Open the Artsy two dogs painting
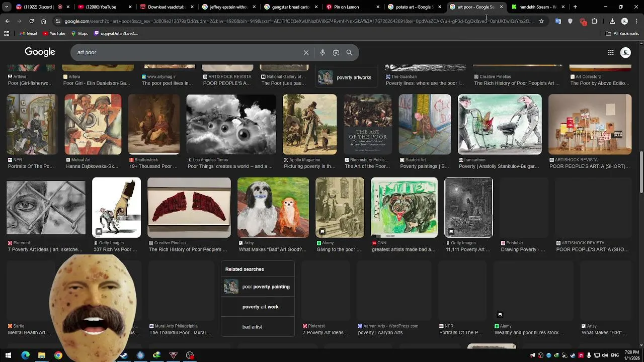Viewport: 644px width, 362px height. [x=273, y=207]
